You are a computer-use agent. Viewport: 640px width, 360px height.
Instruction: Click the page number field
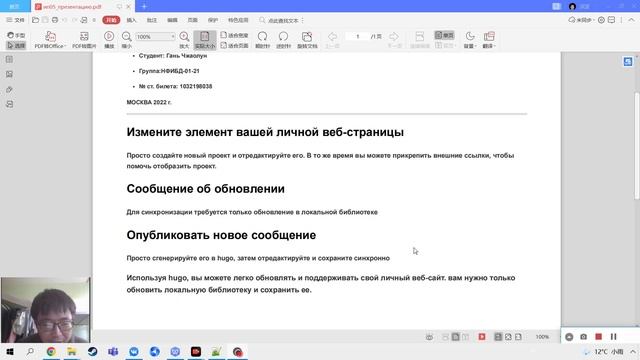[358, 36]
